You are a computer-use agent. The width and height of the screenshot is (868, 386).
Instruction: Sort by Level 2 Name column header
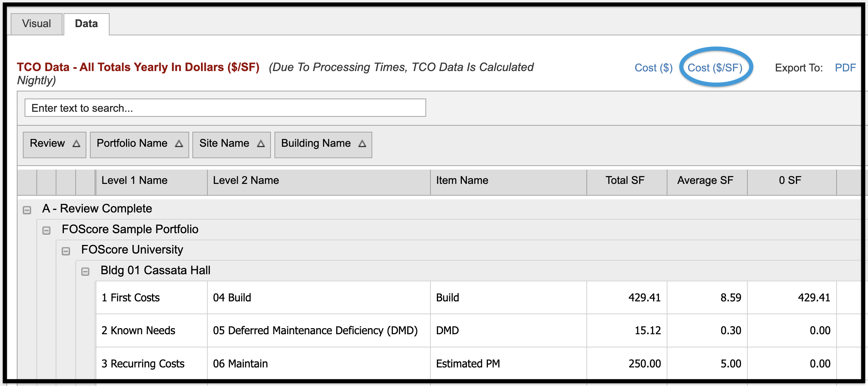(319, 182)
